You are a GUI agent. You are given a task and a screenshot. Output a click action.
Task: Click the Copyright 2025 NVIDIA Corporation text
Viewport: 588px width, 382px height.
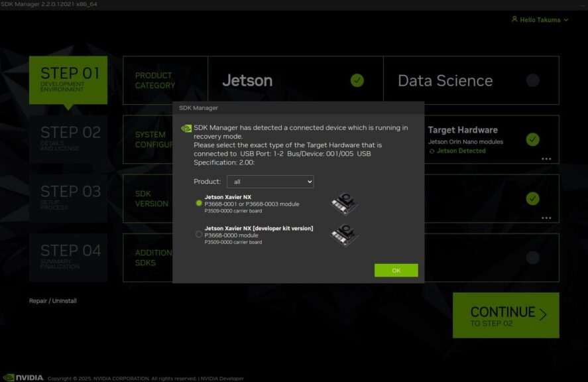point(122,378)
